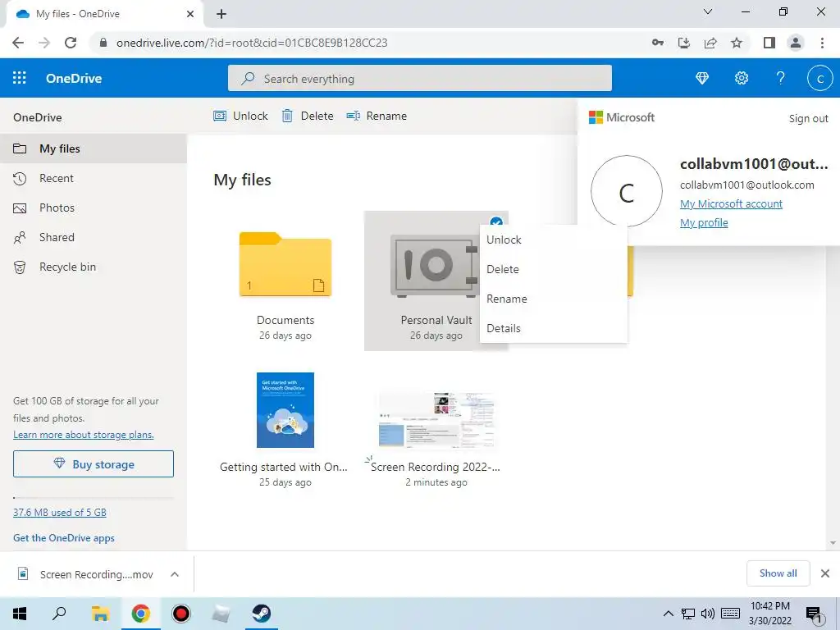Open the Microsoft apps launcher grid
Screen dimensions: 840x630
20,78
